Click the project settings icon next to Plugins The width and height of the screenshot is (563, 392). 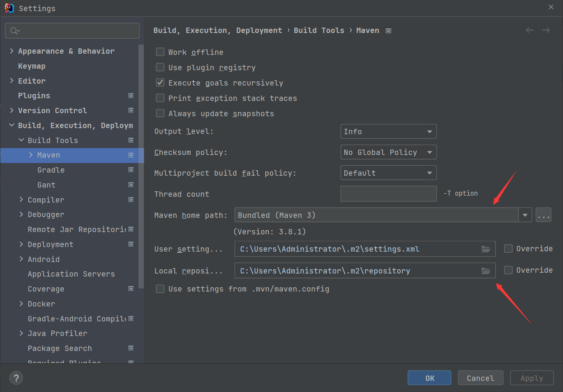click(131, 96)
